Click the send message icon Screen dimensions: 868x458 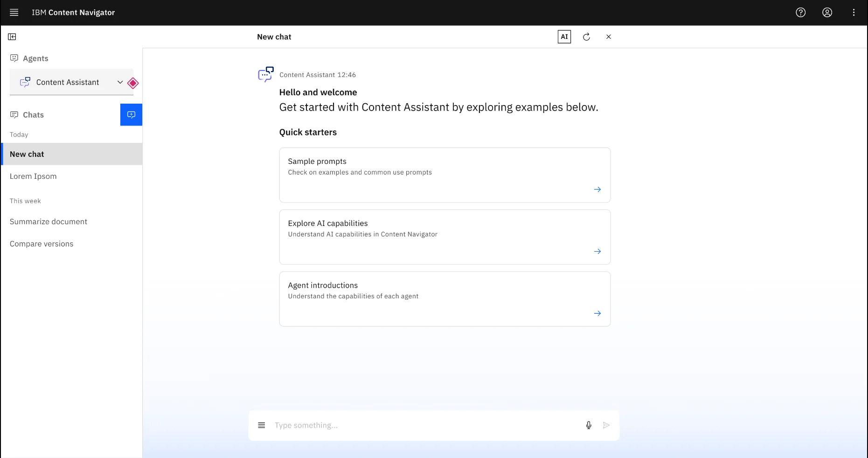[606, 425]
